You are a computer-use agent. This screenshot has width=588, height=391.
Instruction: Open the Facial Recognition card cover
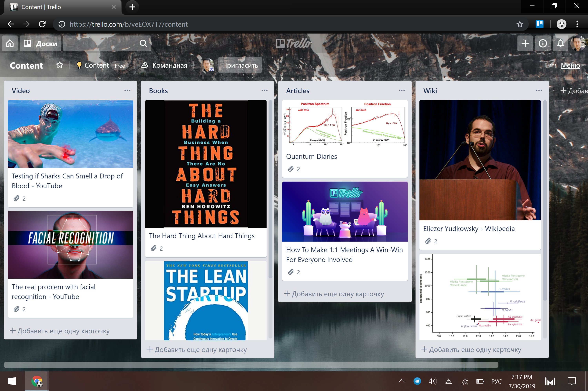click(x=71, y=245)
